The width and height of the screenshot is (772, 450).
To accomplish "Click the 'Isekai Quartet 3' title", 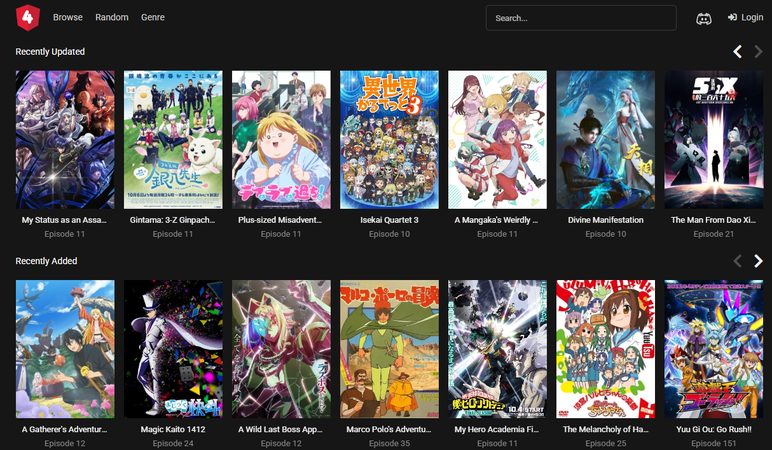I will point(389,220).
